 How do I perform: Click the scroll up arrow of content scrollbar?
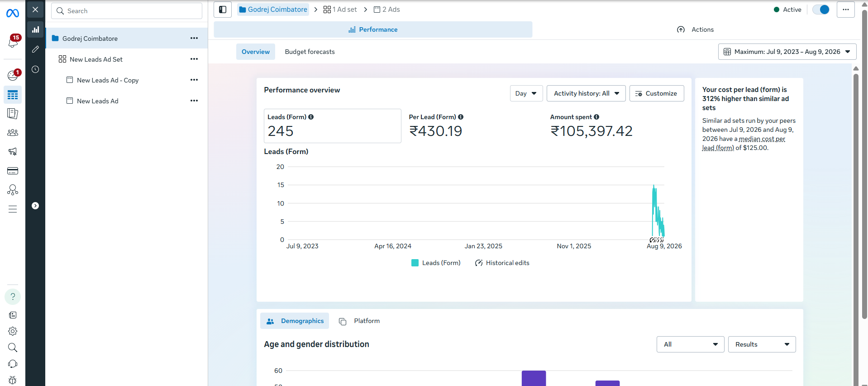click(856, 68)
